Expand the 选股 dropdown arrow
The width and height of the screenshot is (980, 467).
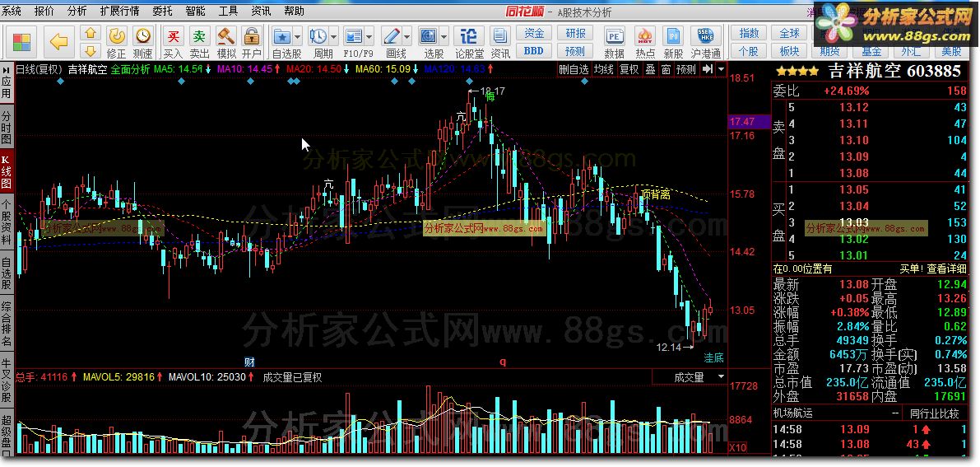pyautogui.click(x=444, y=35)
